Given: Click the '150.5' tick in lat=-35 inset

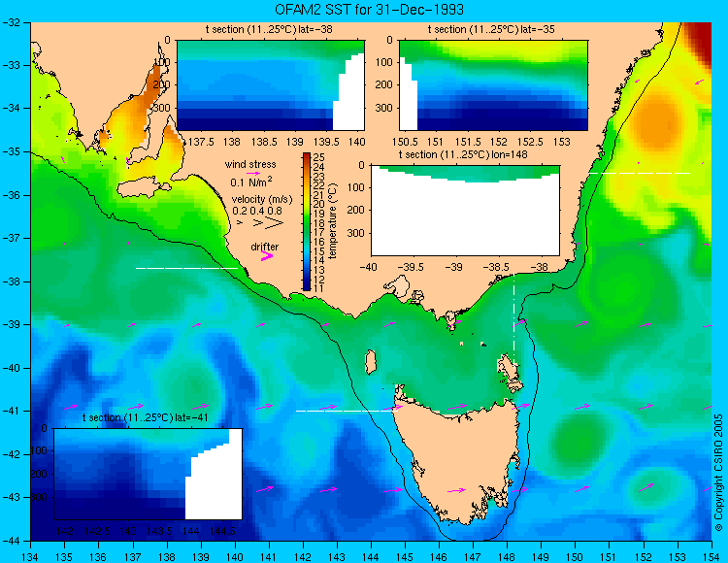Looking at the screenshot, I should (x=405, y=141).
